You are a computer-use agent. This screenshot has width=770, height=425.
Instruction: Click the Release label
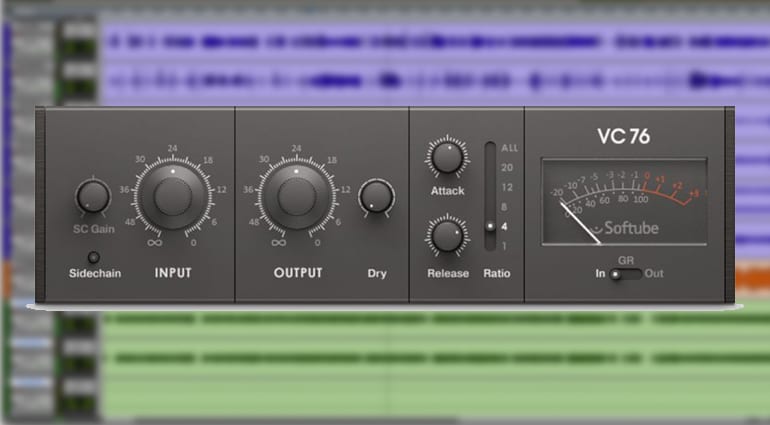(448, 273)
